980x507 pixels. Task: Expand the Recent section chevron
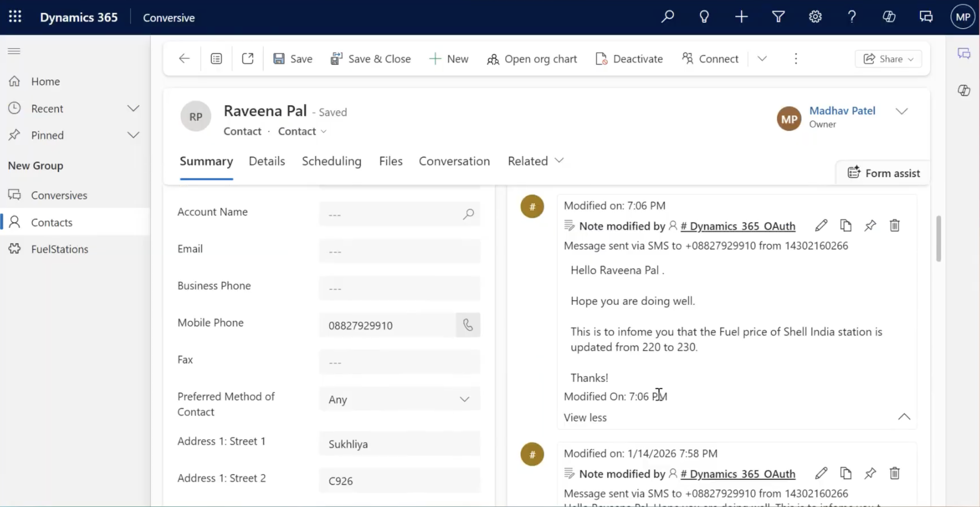tap(133, 108)
